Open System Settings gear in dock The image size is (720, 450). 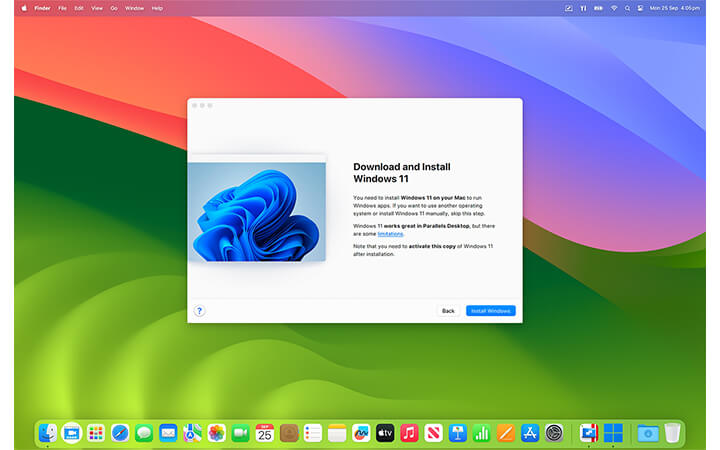[554, 433]
